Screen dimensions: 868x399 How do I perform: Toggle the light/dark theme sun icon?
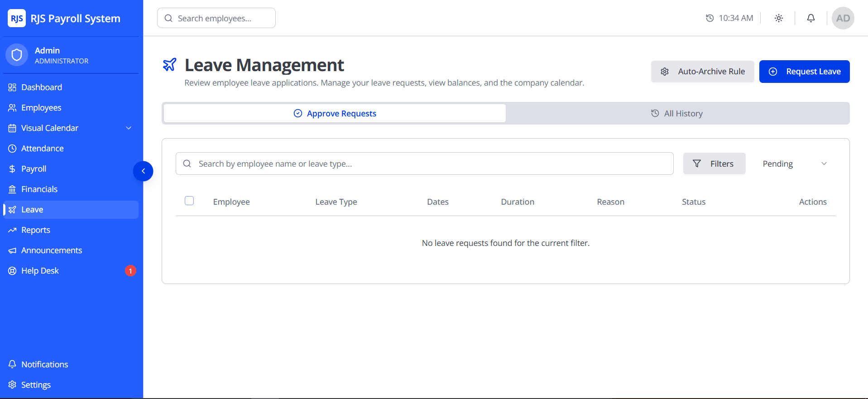point(779,18)
